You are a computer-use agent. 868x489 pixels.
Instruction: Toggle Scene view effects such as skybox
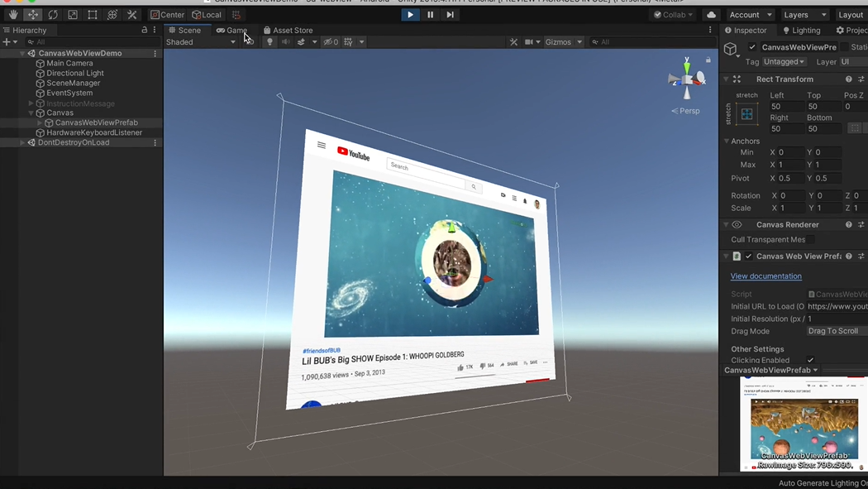[301, 42]
